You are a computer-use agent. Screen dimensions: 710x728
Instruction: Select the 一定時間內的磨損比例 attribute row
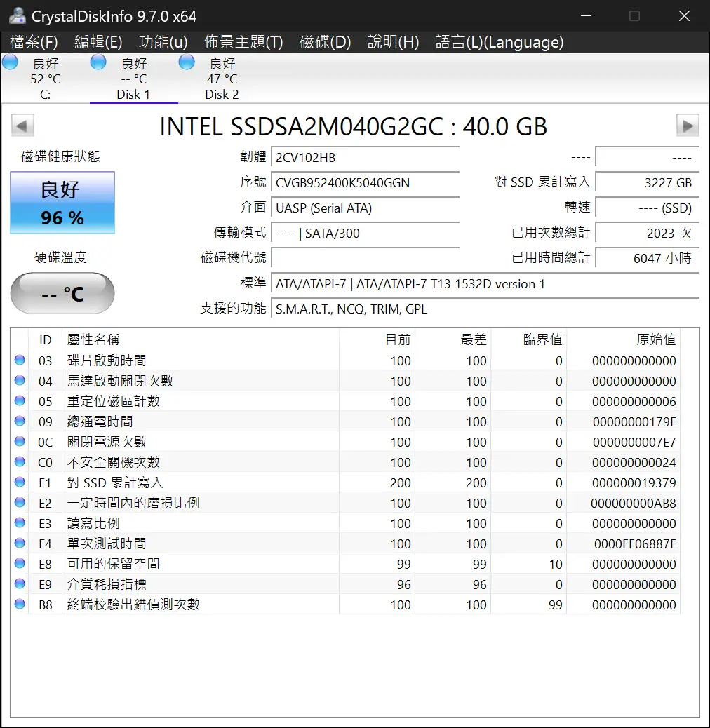coord(345,503)
